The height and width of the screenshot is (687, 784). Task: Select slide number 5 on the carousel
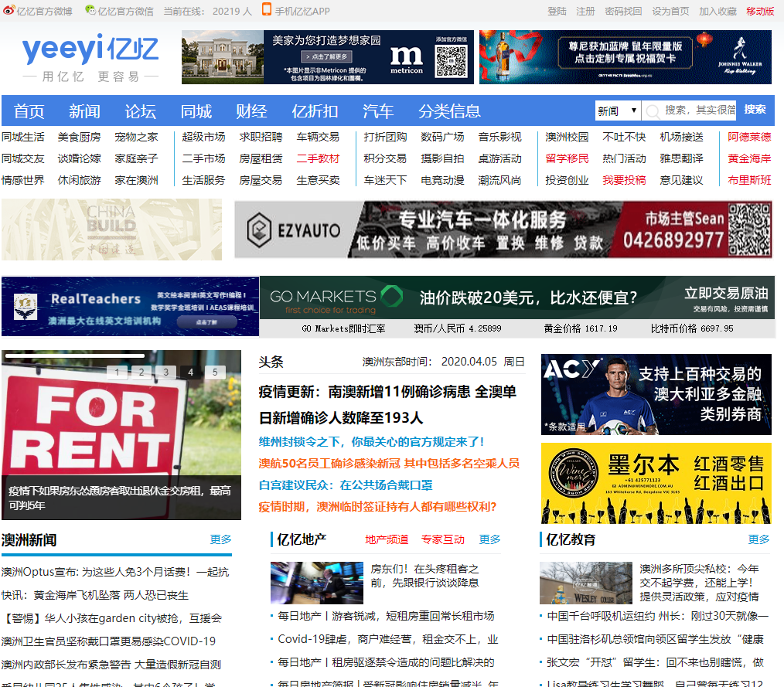click(x=215, y=372)
